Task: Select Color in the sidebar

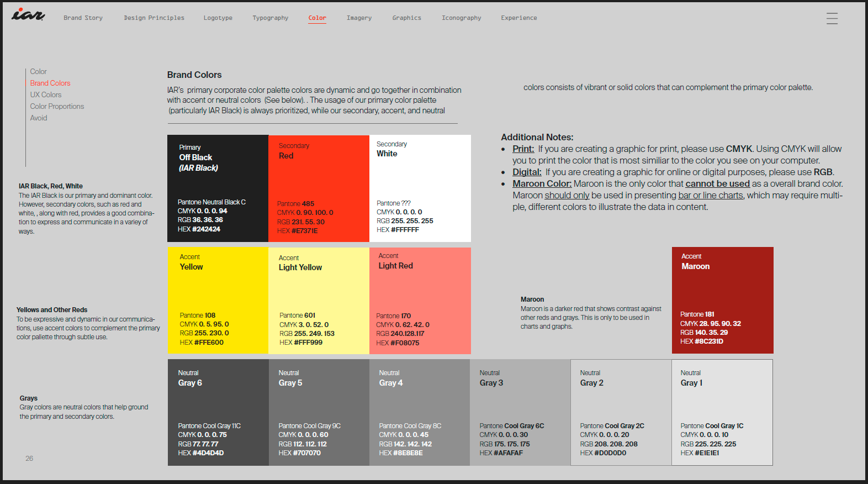Action: (x=38, y=71)
